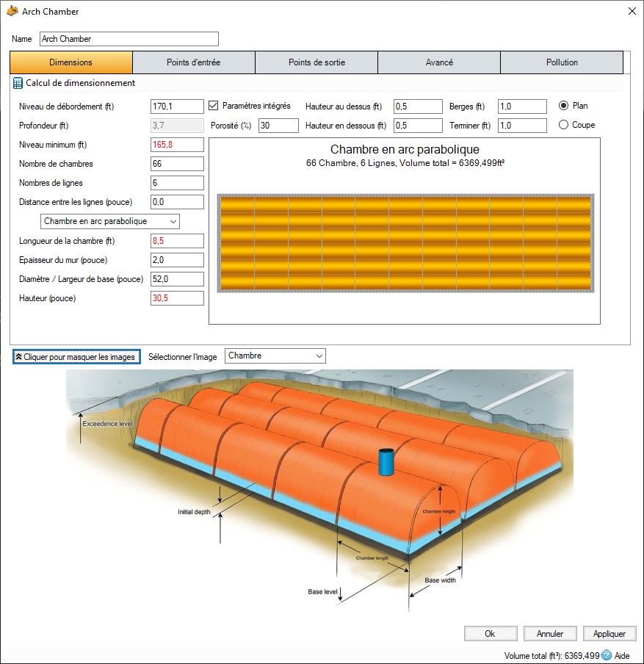Open the Points de sortie tab

coord(316,62)
